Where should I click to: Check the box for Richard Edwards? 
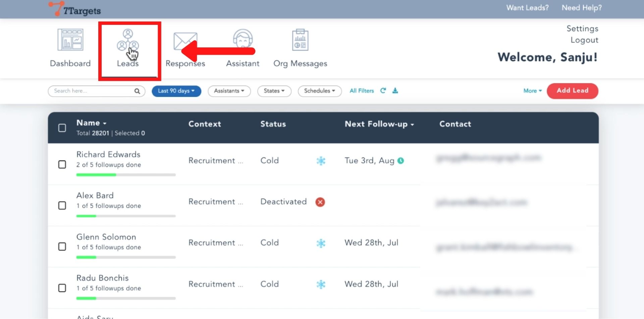click(x=62, y=165)
